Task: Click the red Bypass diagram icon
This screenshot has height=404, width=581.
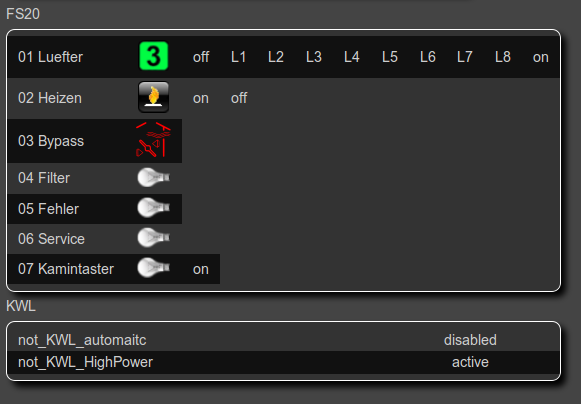Action: [153, 139]
